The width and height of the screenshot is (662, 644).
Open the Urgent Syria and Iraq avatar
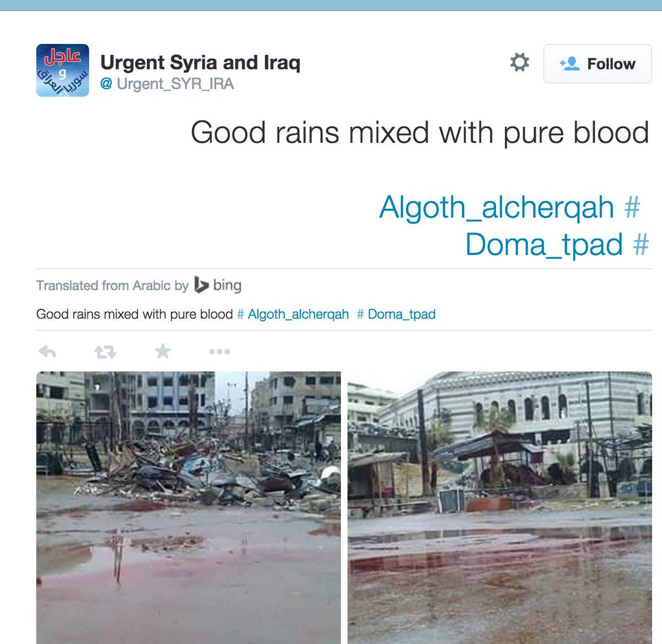tap(63, 71)
